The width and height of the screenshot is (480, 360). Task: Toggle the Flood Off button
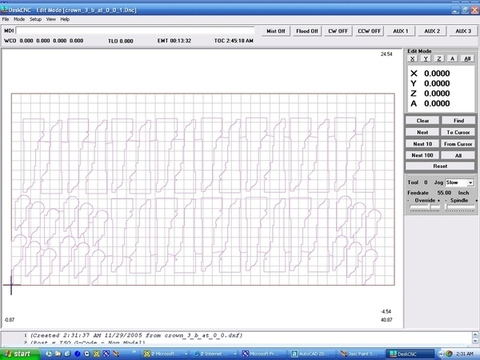click(307, 31)
